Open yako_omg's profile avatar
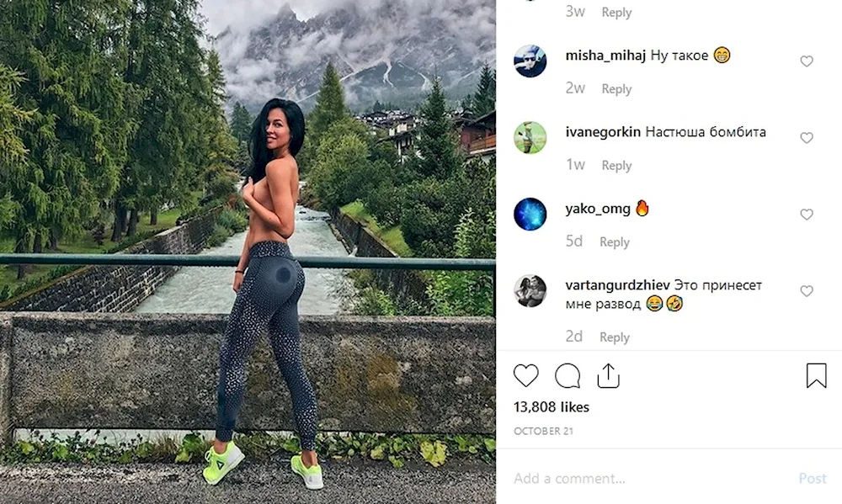The height and width of the screenshot is (504, 842). click(x=530, y=215)
